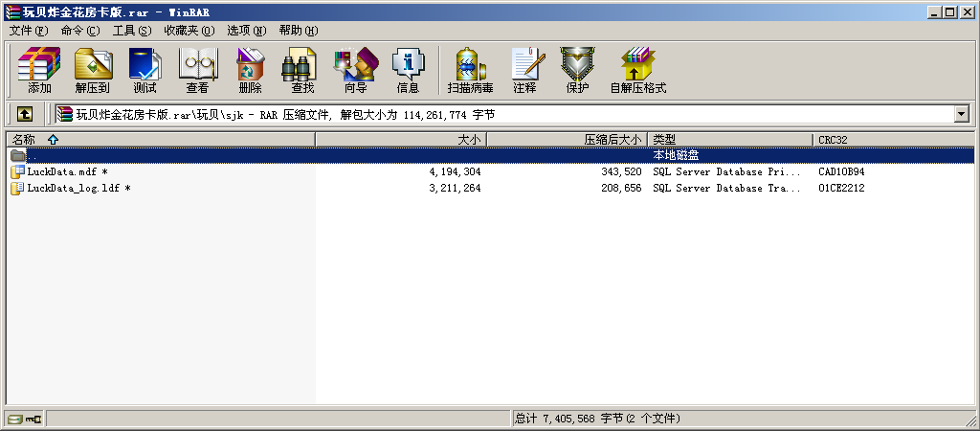Run the Test (测试) archive tool
The height and width of the screenshot is (431, 980).
145,70
